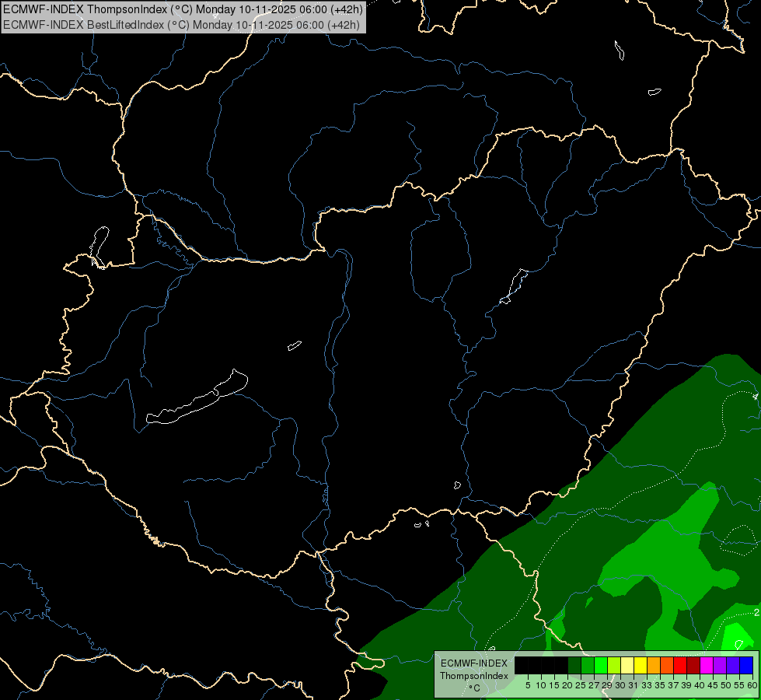Pick the dark green 20–25 legend swatch

[574, 665]
